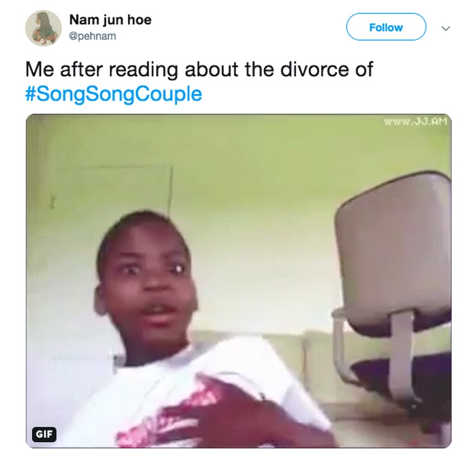Visit the Nam jun hoe display name
476x456 pixels.
tap(110, 20)
